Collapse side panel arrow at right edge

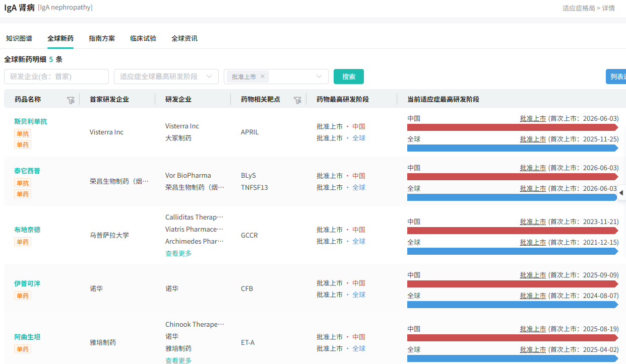click(621, 193)
